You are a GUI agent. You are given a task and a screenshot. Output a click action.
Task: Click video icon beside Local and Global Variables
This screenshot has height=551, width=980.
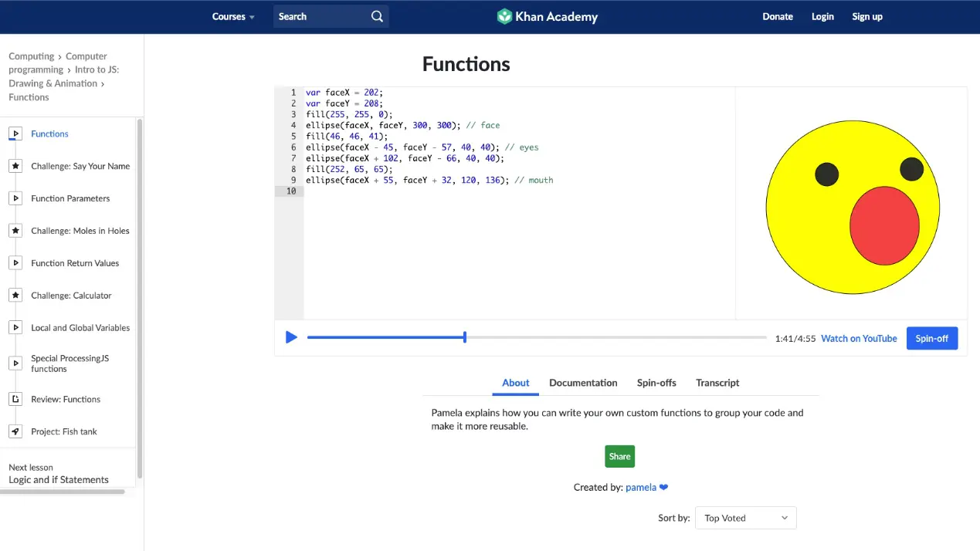tap(15, 328)
